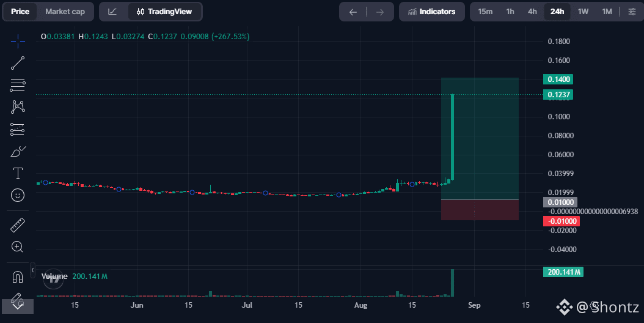
Task: Open the long position forecasting tool
Action: (18, 129)
